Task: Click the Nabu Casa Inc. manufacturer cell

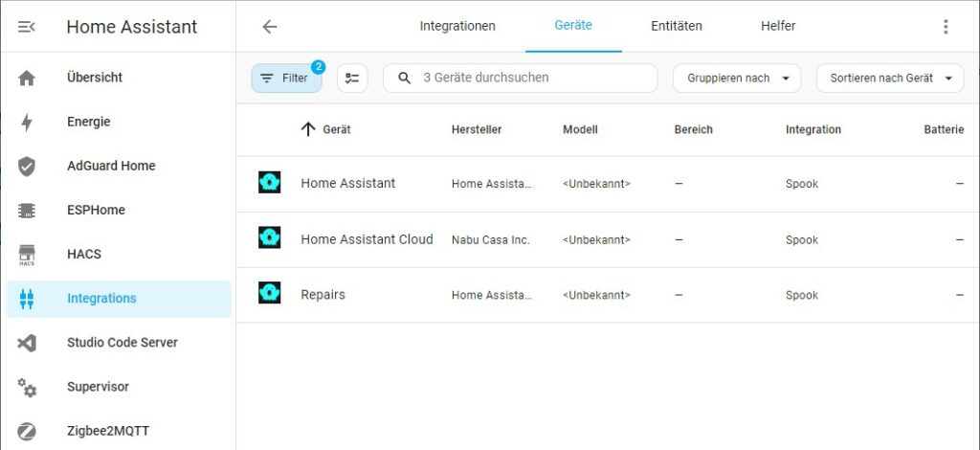Action: (x=491, y=240)
